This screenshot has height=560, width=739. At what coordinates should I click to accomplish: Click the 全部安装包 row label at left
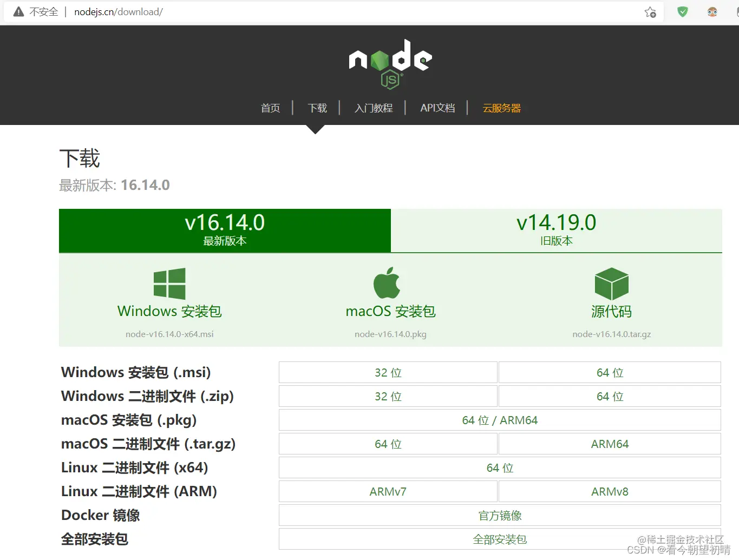pyautogui.click(x=95, y=539)
